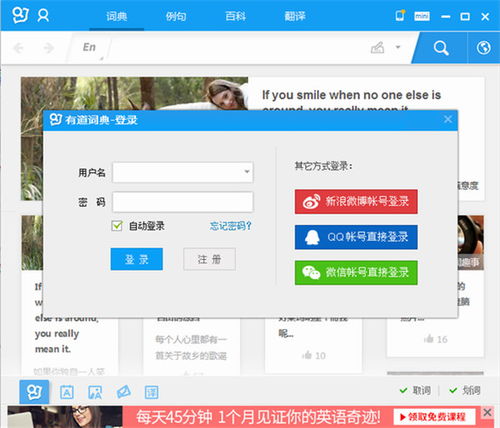The image size is (500, 428).
Task: Open the globe web search icon
Action: click(x=483, y=48)
